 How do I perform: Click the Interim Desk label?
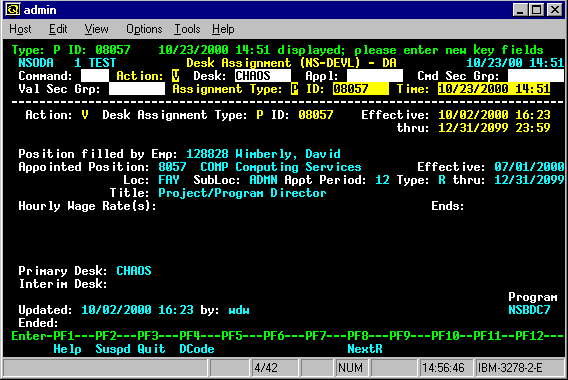pos(63,284)
